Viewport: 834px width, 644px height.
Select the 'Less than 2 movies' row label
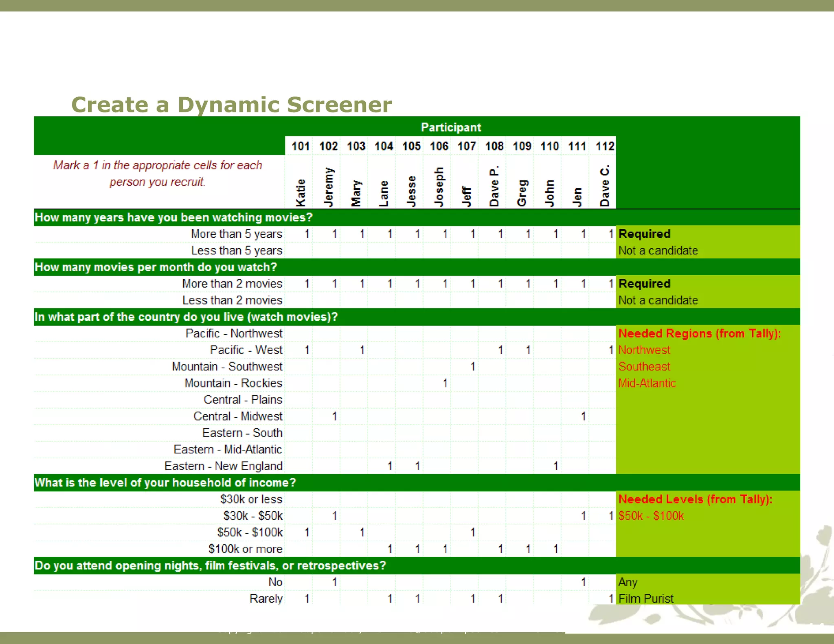click(232, 300)
